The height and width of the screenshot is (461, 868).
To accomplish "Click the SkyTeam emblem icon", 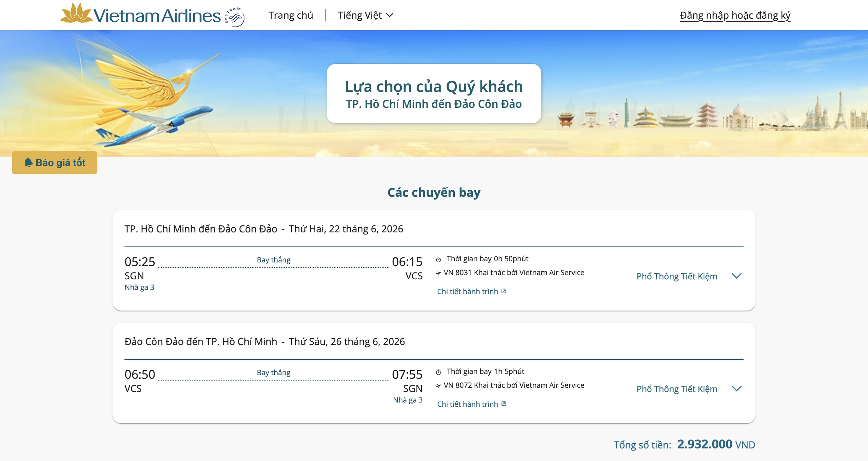I will point(235,17).
